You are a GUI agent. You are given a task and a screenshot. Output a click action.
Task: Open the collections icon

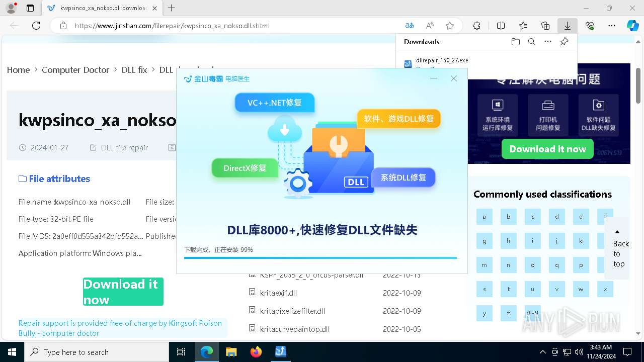(545, 26)
